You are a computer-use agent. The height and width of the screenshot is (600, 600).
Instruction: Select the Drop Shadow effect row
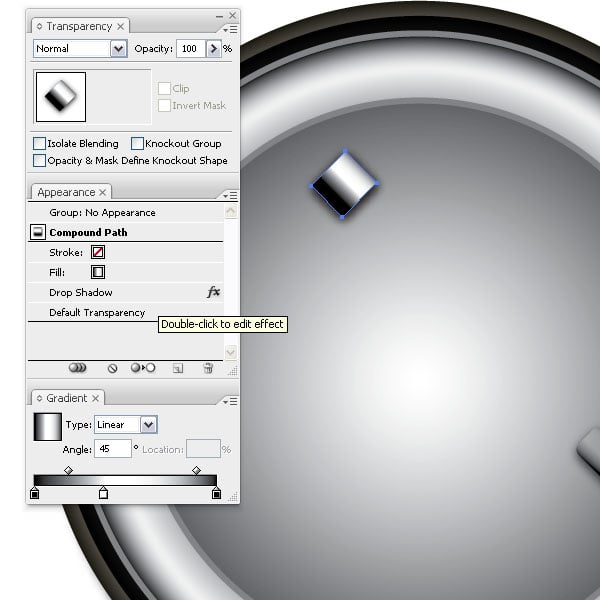pyautogui.click(x=81, y=293)
